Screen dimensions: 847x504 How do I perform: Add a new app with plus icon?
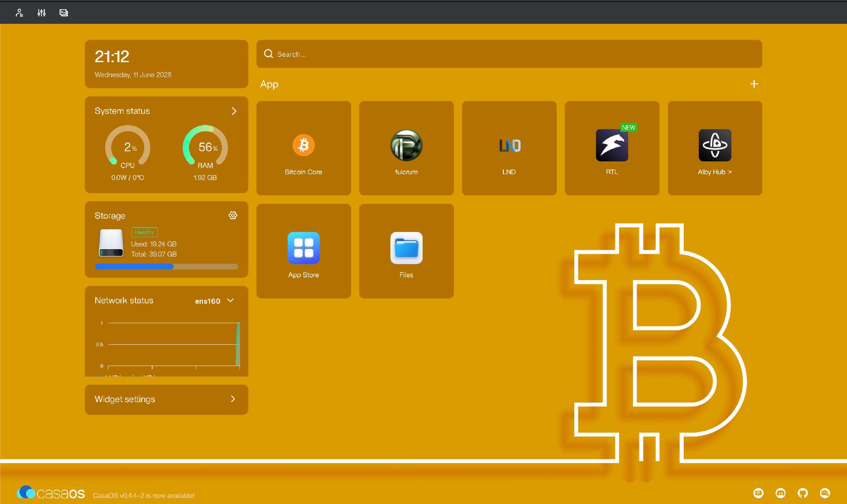click(x=754, y=84)
